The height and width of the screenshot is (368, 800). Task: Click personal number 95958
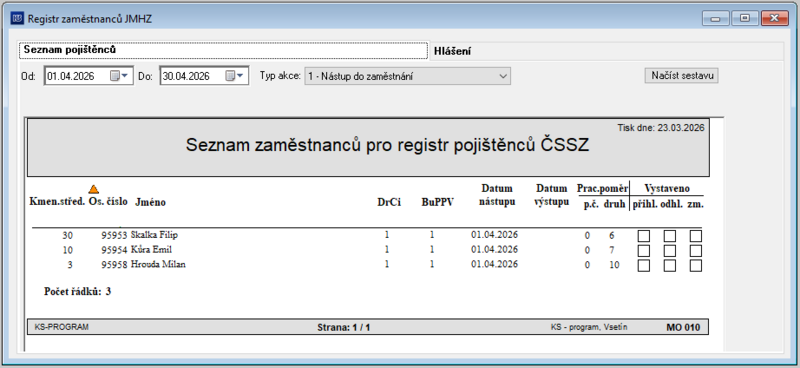[114, 265]
